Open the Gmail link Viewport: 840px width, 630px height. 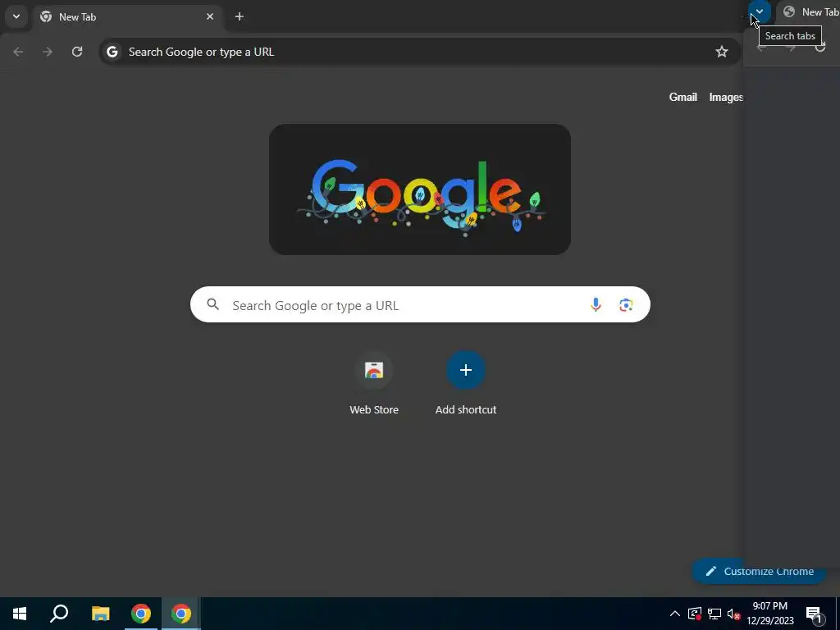coord(683,97)
